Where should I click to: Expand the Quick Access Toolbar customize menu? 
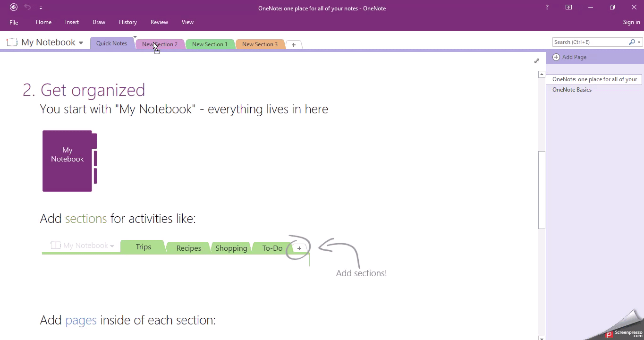pyautogui.click(x=41, y=7)
